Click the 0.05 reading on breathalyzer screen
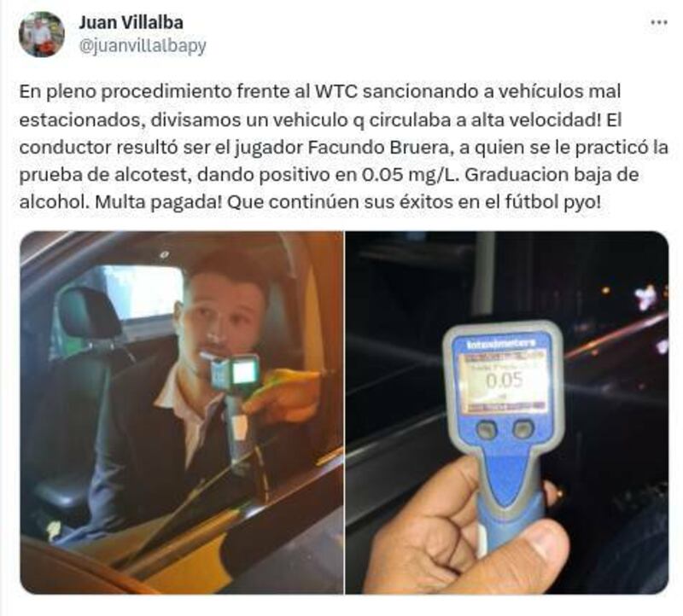Screen dimensions: 683x616 coord(504,381)
